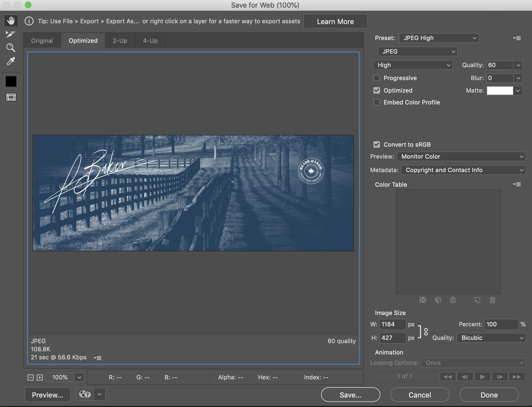Switch to the Original tab
The height and width of the screenshot is (407, 532).
tap(42, 41)
